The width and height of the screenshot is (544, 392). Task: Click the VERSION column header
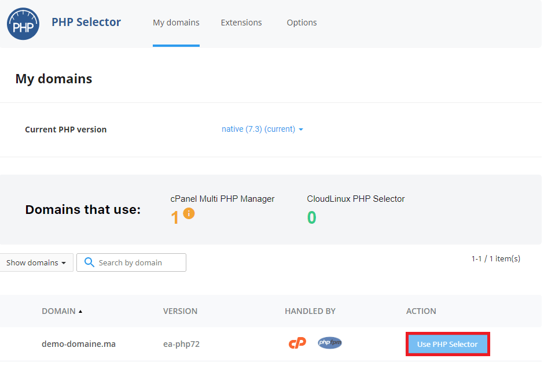pyautogui.click(x=180, y=311)
